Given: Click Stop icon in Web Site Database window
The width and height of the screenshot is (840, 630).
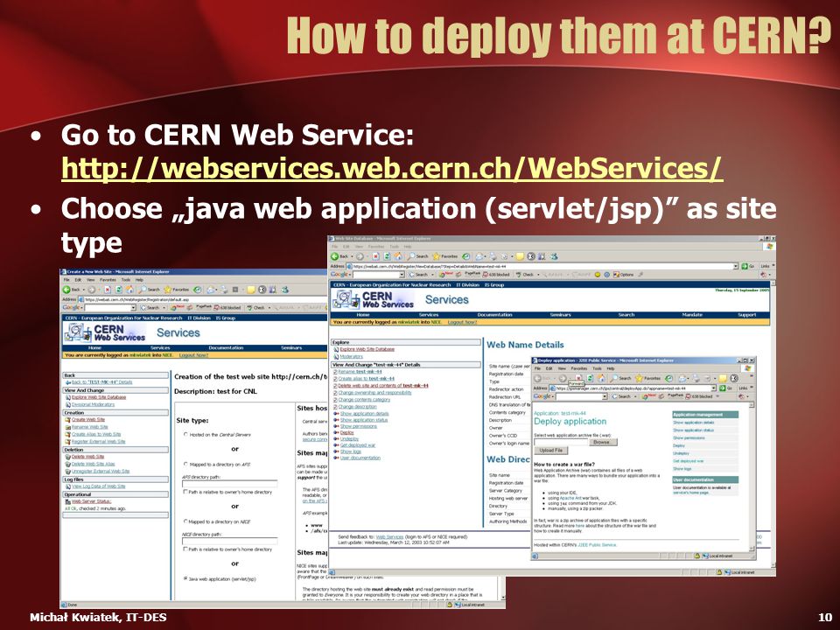Looking at the screenshot, I should point(375,256).
